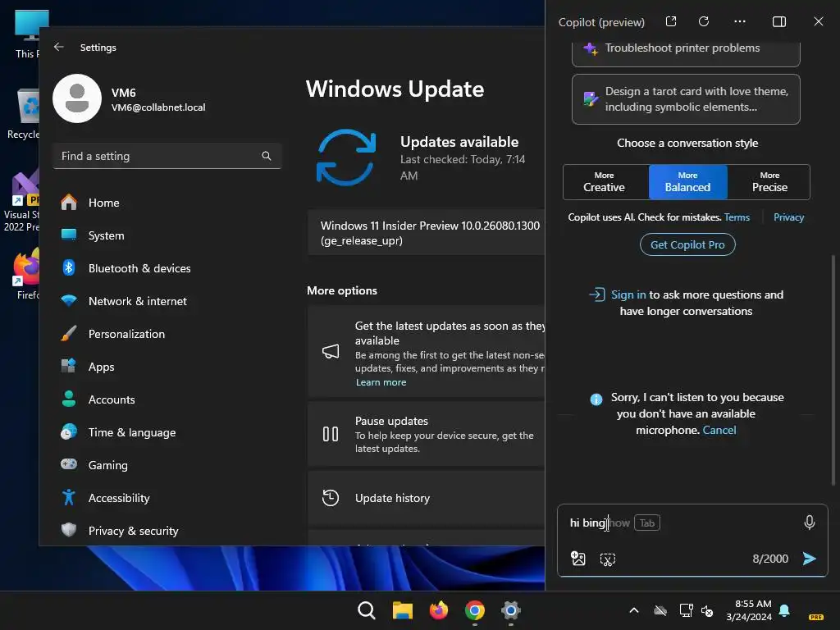Open taskbar Search
Screen dimensions: 840x630
coord(367,610)
